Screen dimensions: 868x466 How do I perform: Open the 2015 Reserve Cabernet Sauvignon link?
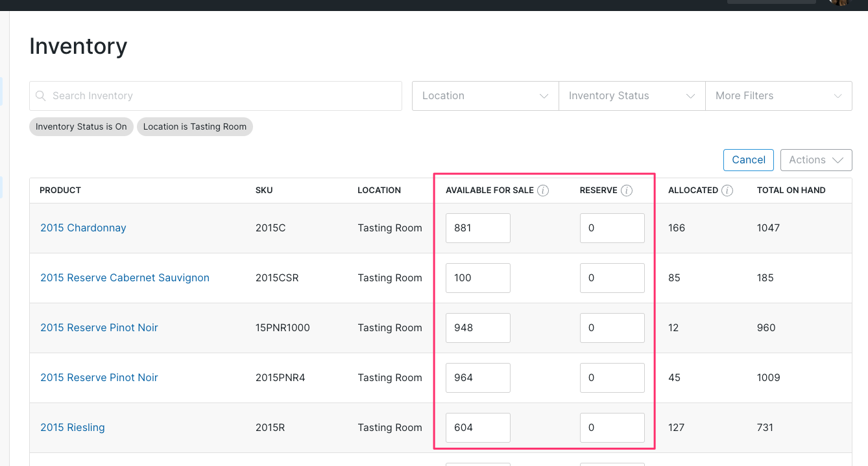coord(125,277)
